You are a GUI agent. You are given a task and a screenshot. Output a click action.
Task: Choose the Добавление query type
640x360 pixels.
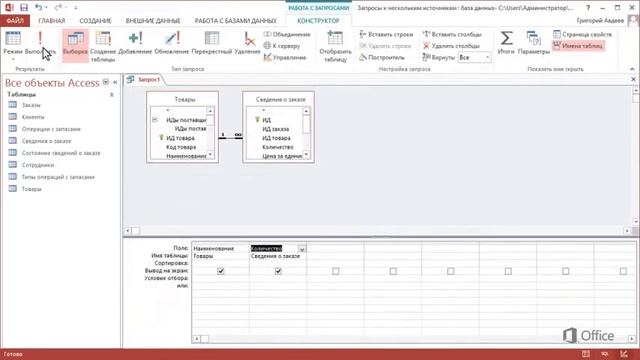point(135,43)
